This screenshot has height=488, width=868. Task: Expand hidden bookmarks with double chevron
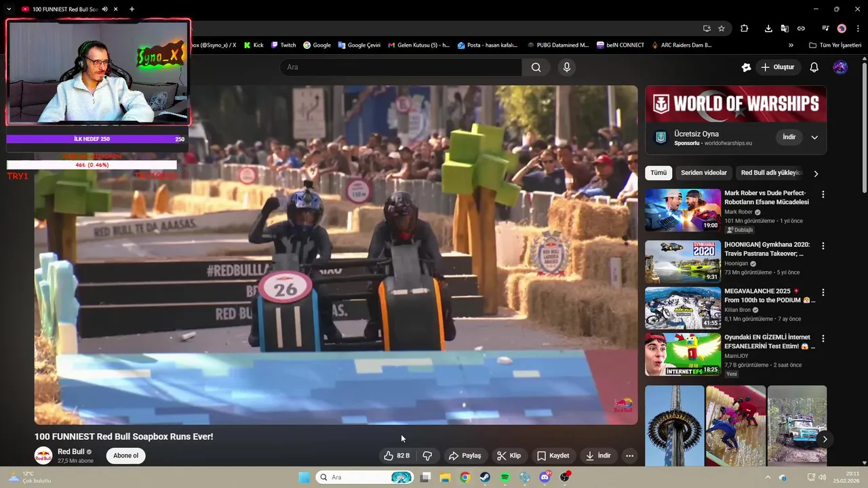(x=791, y=45)
